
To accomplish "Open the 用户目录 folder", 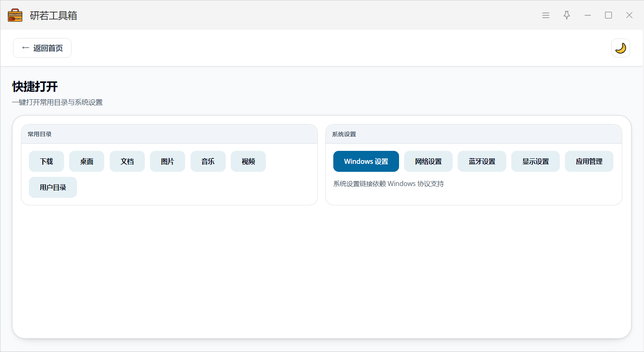I will 53,187.
